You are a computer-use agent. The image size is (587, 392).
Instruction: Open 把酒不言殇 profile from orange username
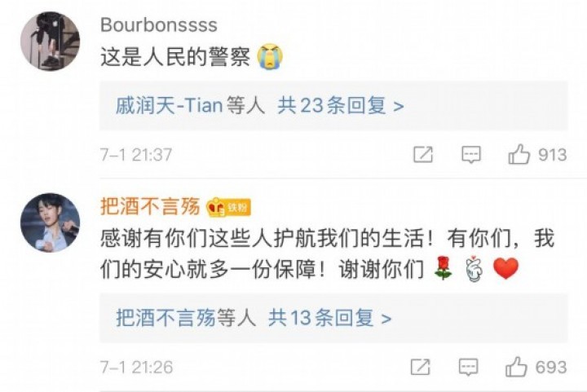(x=150, y=205)
